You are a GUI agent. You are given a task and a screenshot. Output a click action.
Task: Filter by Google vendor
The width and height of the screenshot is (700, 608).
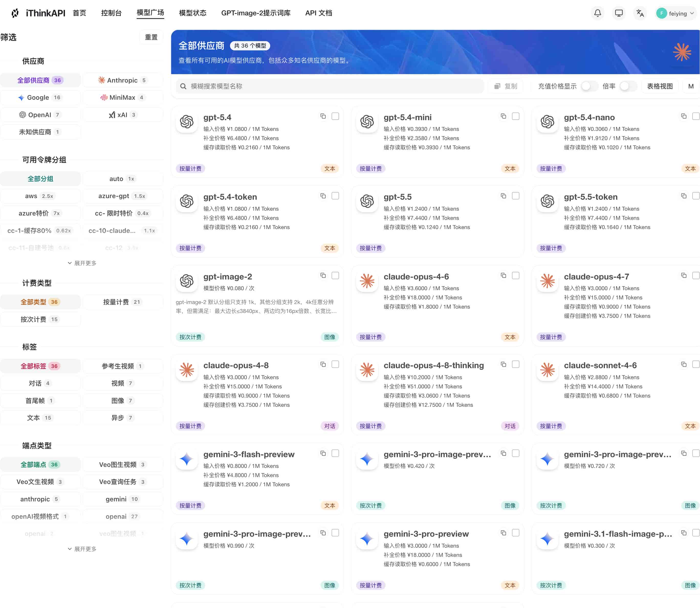[40, 98]
